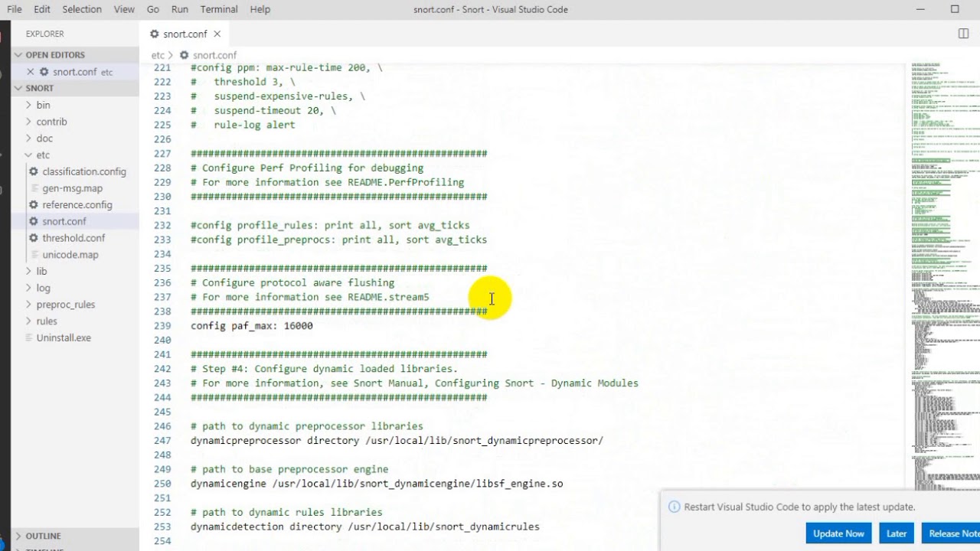Expand the rules folder
The image size is (980, 551).
(x=47, y=321)
